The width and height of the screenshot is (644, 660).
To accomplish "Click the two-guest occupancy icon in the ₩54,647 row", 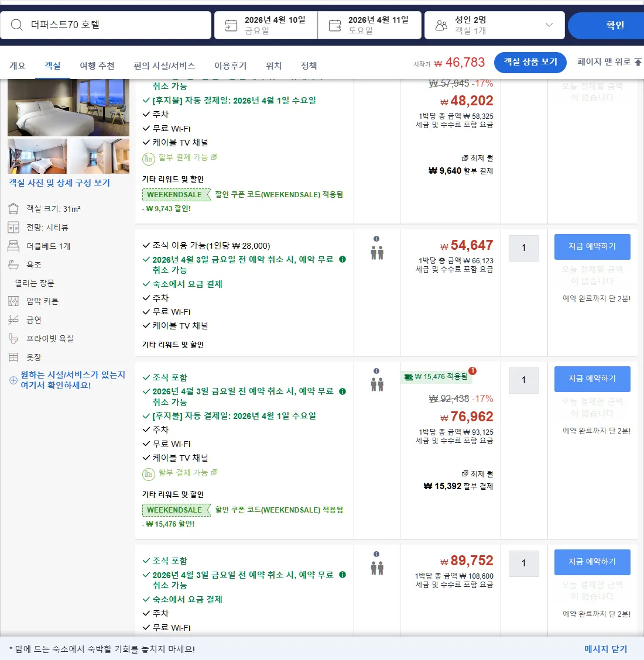I will (x=377, y=253).
